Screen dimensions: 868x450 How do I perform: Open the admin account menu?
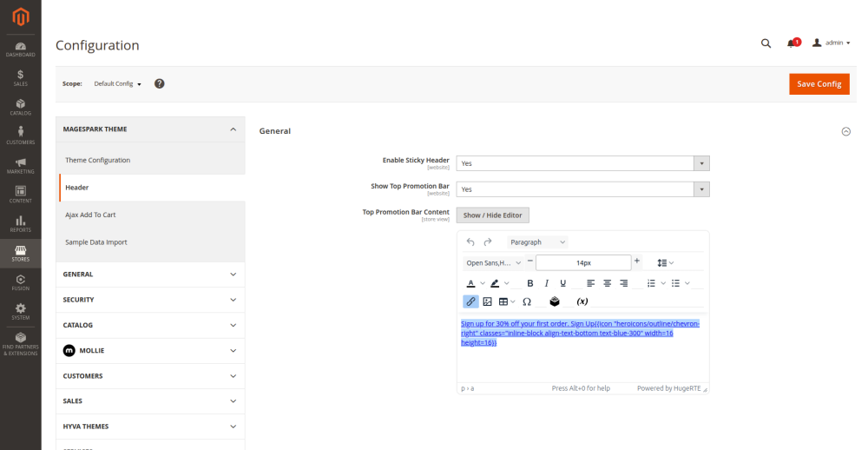[x=831, y=43]
